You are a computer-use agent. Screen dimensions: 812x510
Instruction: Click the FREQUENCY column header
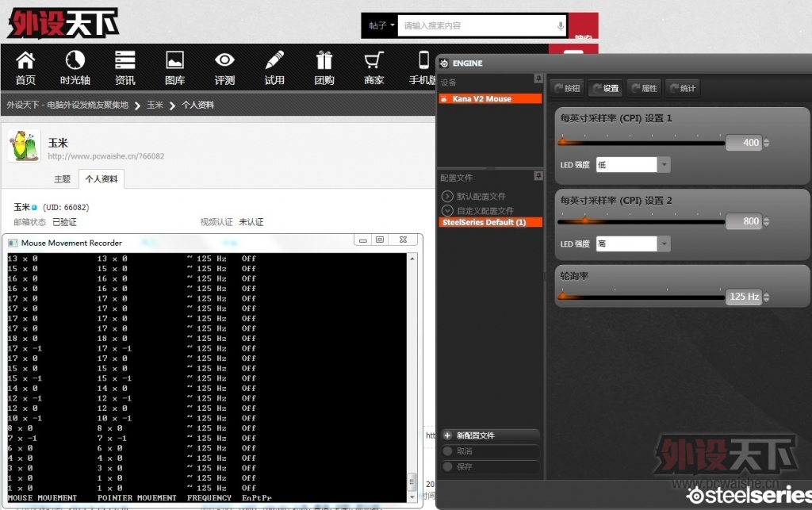209,497
